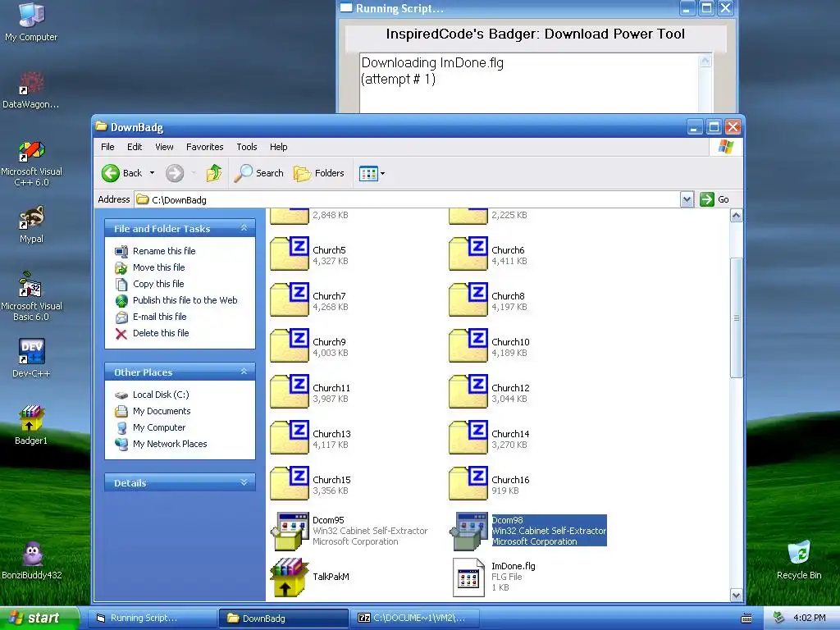Click the Back button
The height and width of the screenshot is (630, 840).
(122, 173)
